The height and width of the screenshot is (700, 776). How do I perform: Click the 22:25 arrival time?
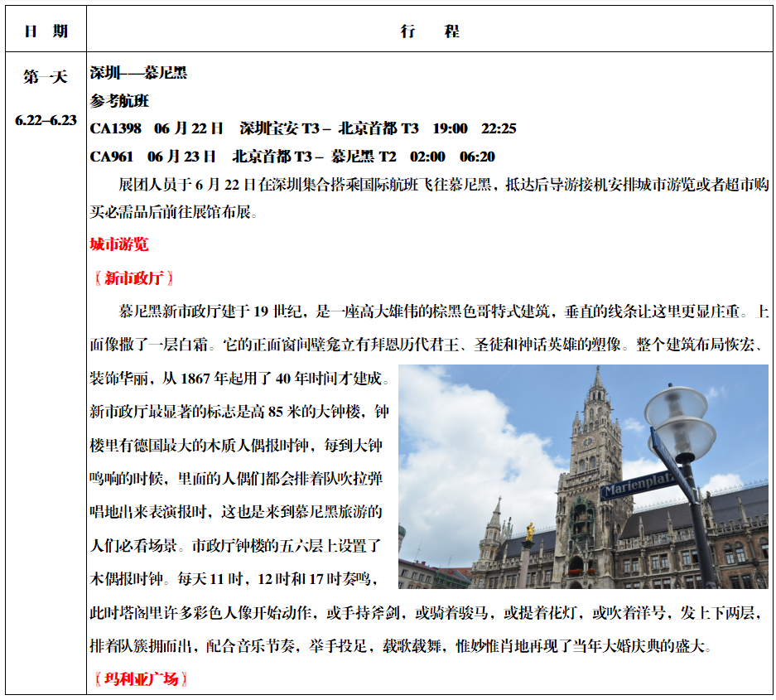[499, 128]
